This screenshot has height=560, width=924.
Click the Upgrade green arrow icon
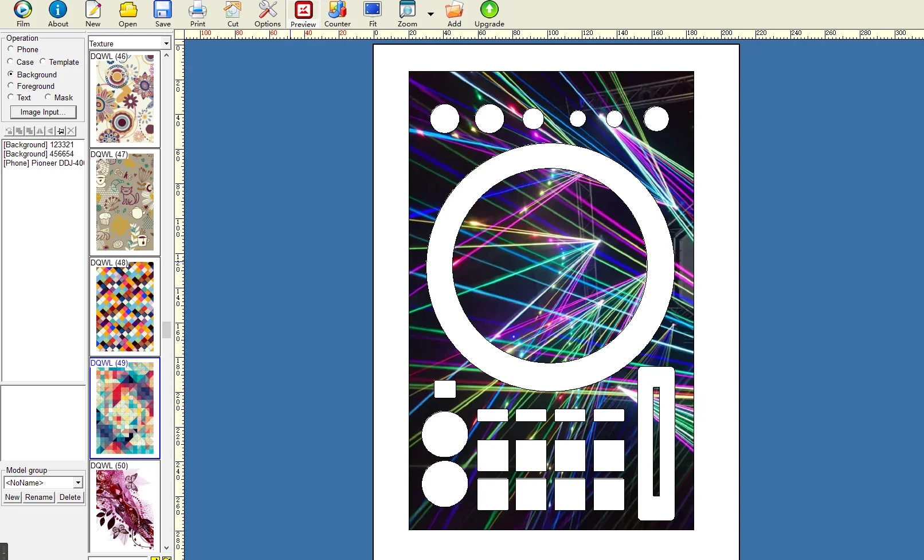[x=490, y=14]
